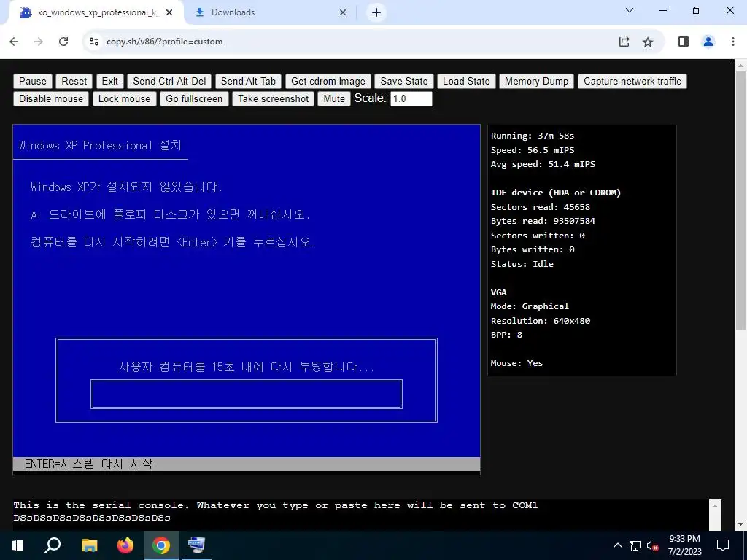This screenshot has width=747, height=560.
Task: Open the notification center icon
Action: coord(723,545)
